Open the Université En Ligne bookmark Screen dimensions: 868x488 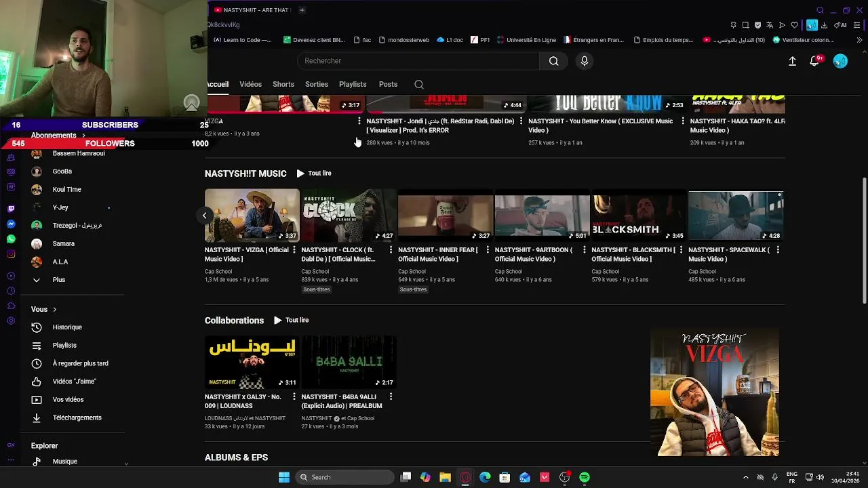click(526, 40)
